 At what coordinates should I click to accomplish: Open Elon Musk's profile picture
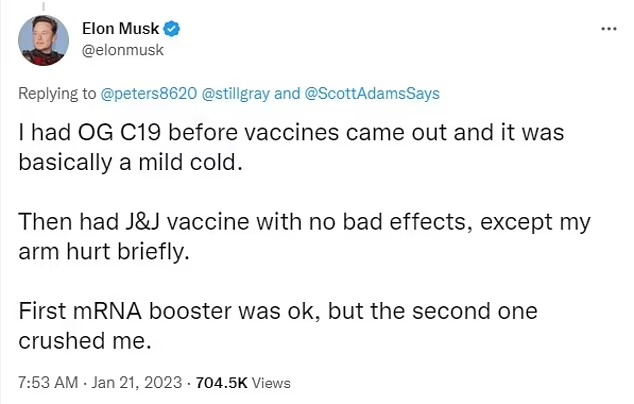click(x=45, y=41)
